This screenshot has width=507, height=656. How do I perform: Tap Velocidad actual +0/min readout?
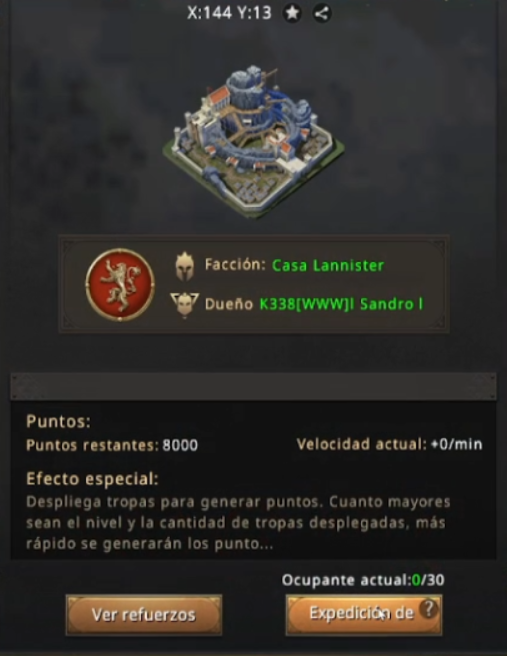click(389, 444)
